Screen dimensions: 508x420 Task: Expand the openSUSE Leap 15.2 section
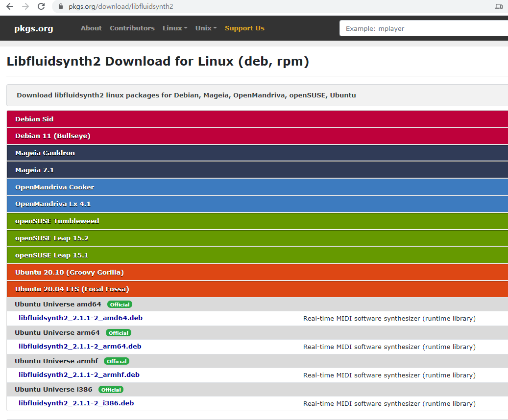(x=257, y=238)
